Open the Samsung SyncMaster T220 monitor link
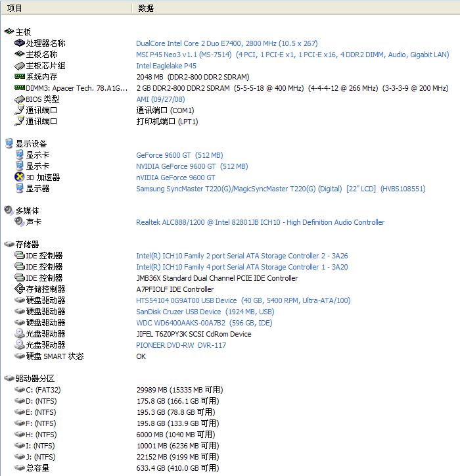460x476 pixels. 281,189
